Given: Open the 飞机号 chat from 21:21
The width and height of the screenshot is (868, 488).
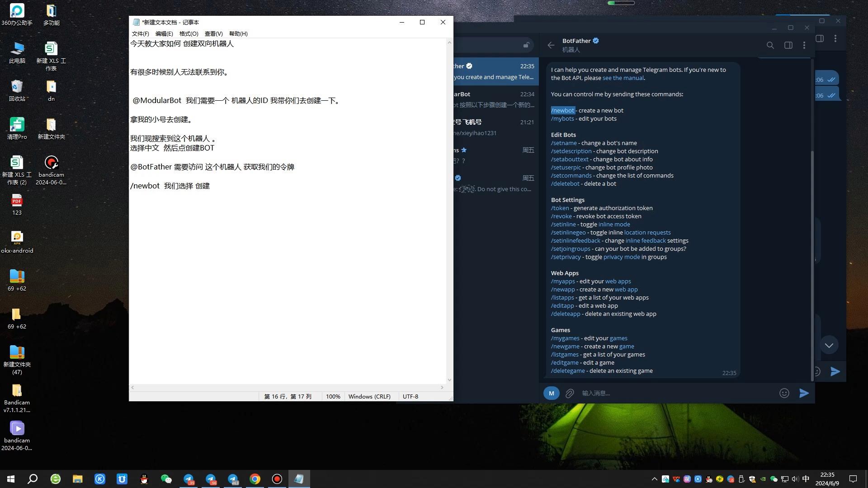Looking at the screenshot, I should pos(496,127).
